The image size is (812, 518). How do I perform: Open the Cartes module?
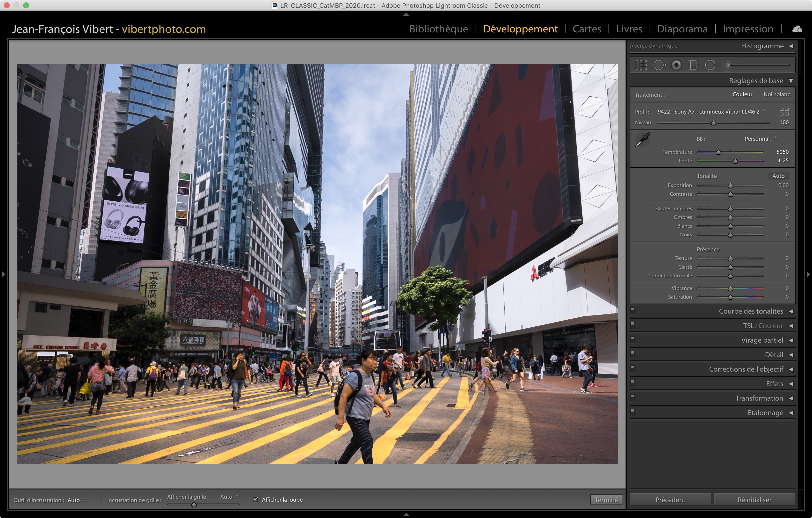[587, 29]
